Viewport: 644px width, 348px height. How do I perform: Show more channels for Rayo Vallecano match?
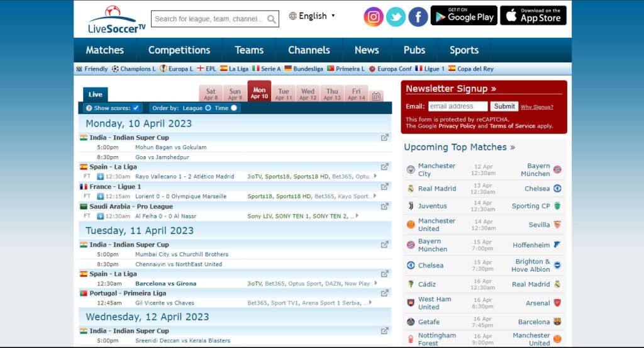click(375, 176)
